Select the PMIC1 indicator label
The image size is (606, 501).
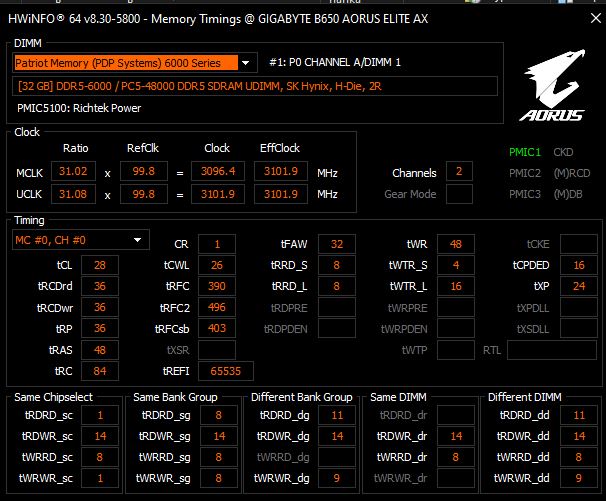[x=524, y=152]
